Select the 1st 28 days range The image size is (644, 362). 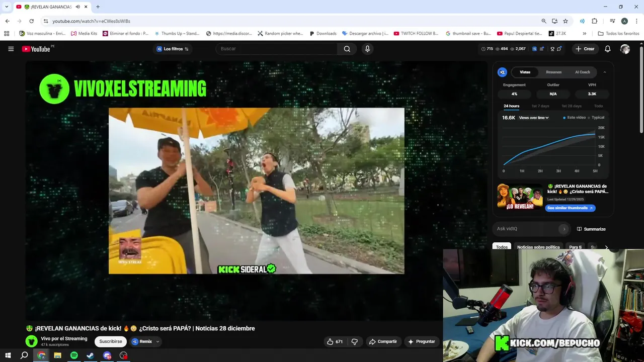(572, 106)
